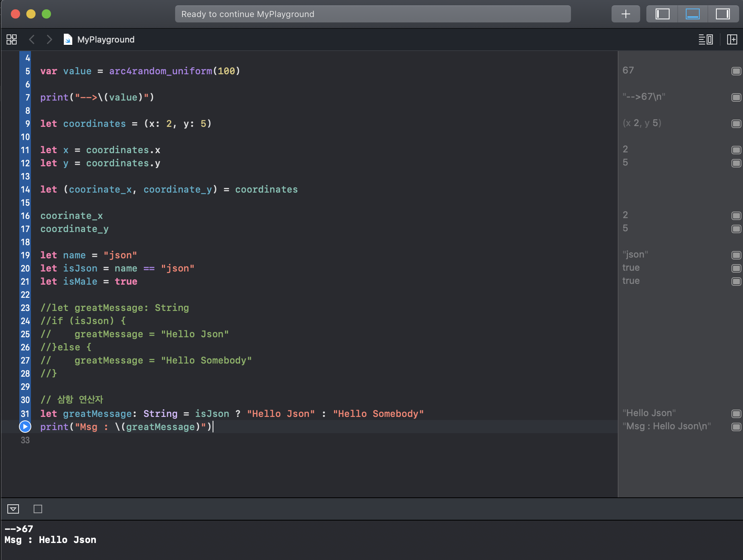Select MyPlayground in the jump bar
743x560 pixels.
tap(106, 39)
